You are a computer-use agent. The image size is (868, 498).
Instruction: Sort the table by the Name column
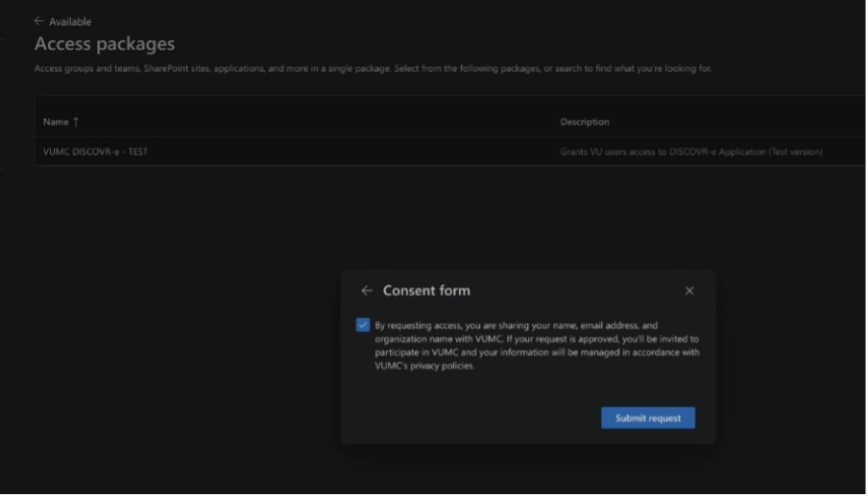(56, 122)
